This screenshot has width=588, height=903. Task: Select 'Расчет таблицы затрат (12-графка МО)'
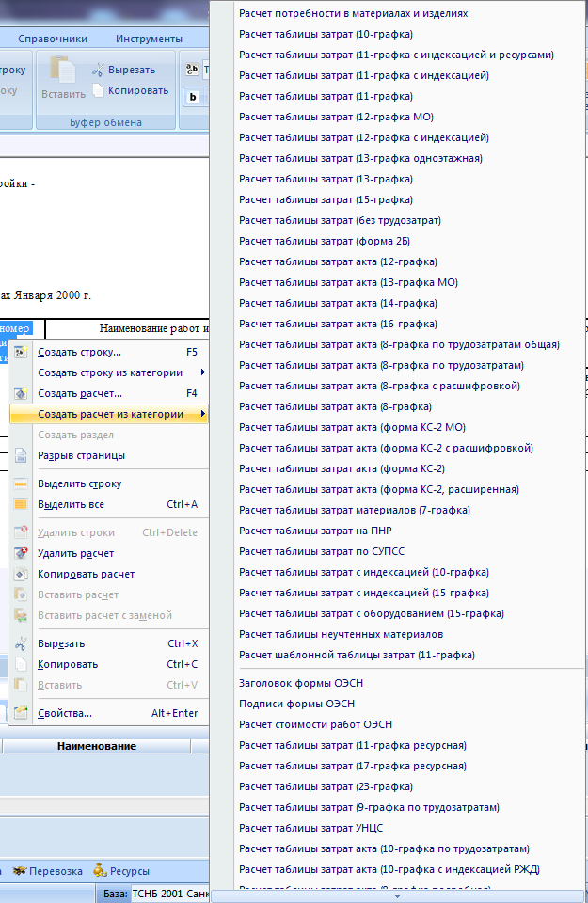[x=336, y=117]
